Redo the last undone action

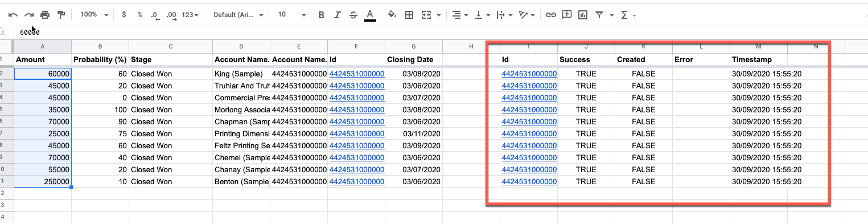click(29, 15)
